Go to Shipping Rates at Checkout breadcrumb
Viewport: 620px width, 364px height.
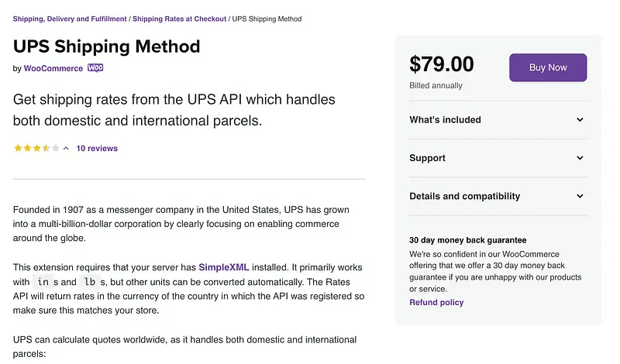[x=178, y=19]
